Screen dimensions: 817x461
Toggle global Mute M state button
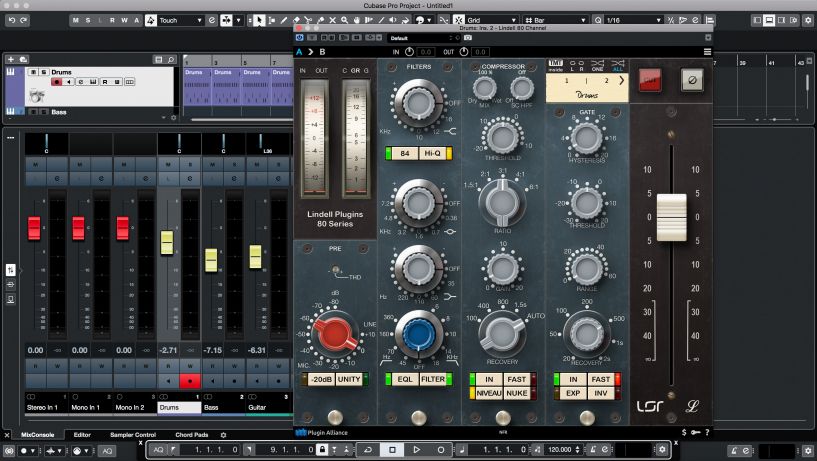click(76, 20)
